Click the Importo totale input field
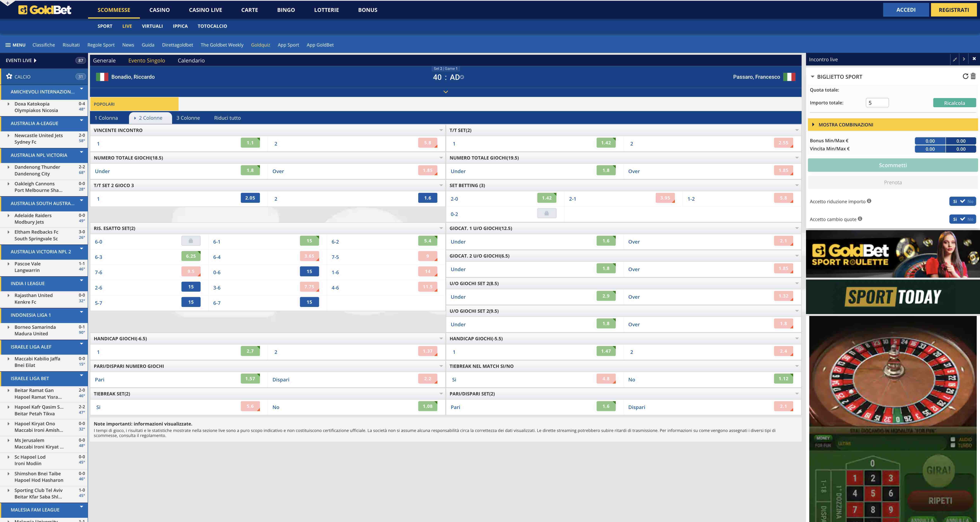This screenshot has width=980, height=522. [x=877, y=103]
